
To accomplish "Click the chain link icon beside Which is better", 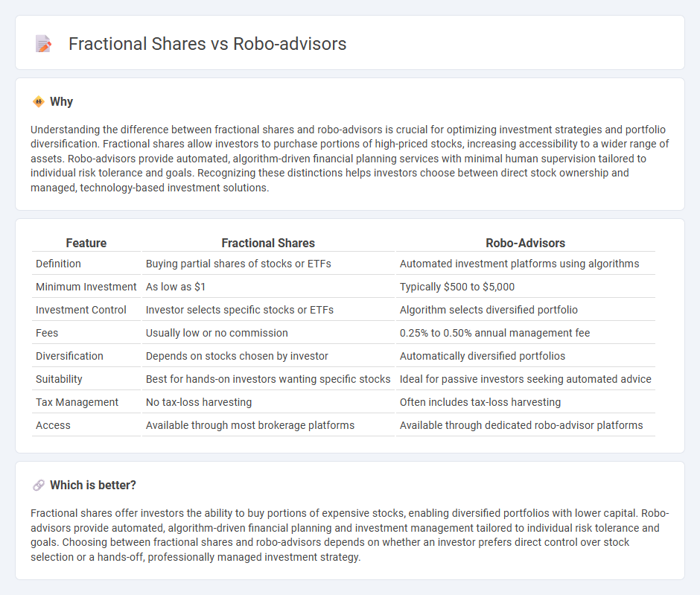I will tap(39, 486).
